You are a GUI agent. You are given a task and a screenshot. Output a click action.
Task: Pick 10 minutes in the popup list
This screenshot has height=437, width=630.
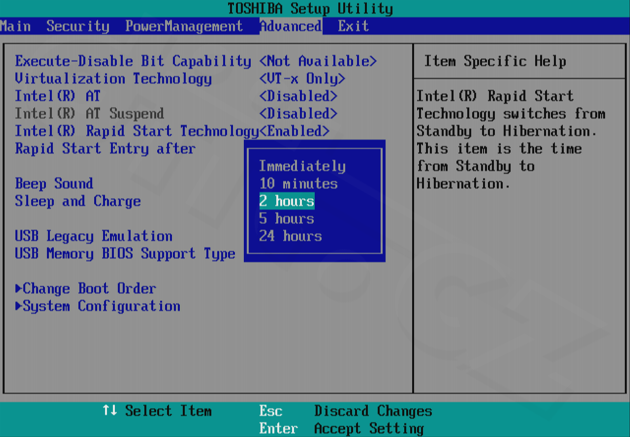(298, 184)
